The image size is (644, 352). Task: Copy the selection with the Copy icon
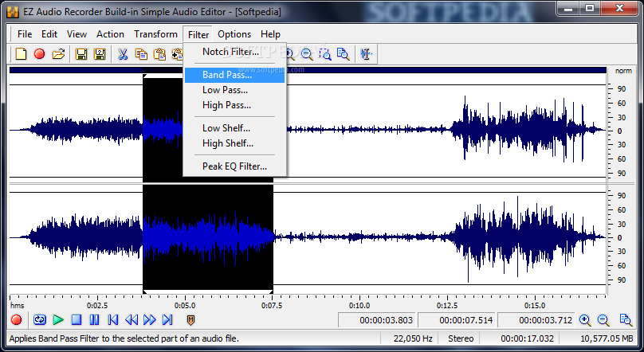click(141, 53)
